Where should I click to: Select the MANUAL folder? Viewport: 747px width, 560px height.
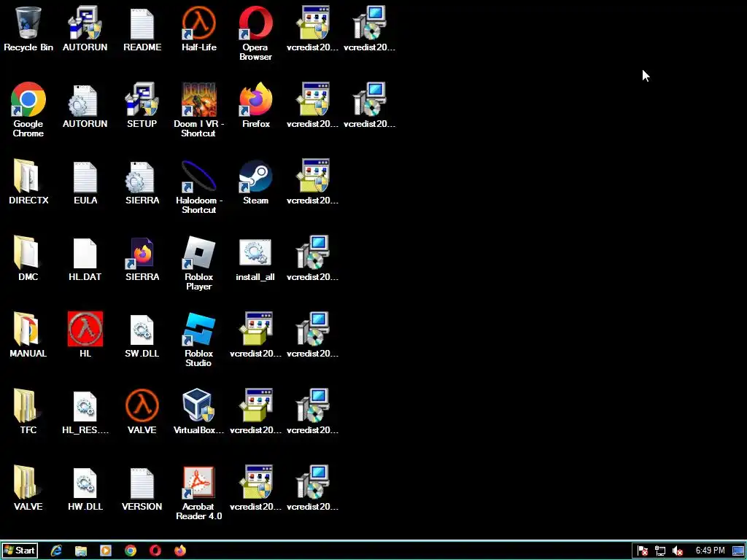tap(28, 335)
